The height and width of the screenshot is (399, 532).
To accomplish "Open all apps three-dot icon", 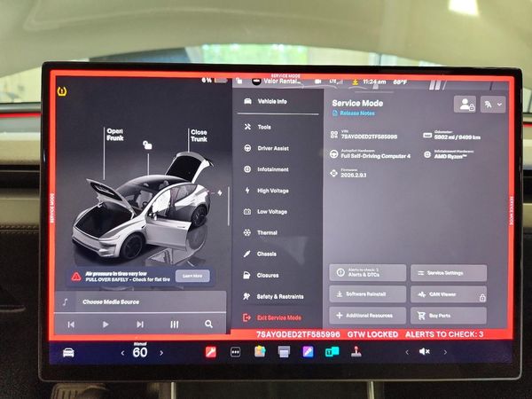I will coord(236,352).
